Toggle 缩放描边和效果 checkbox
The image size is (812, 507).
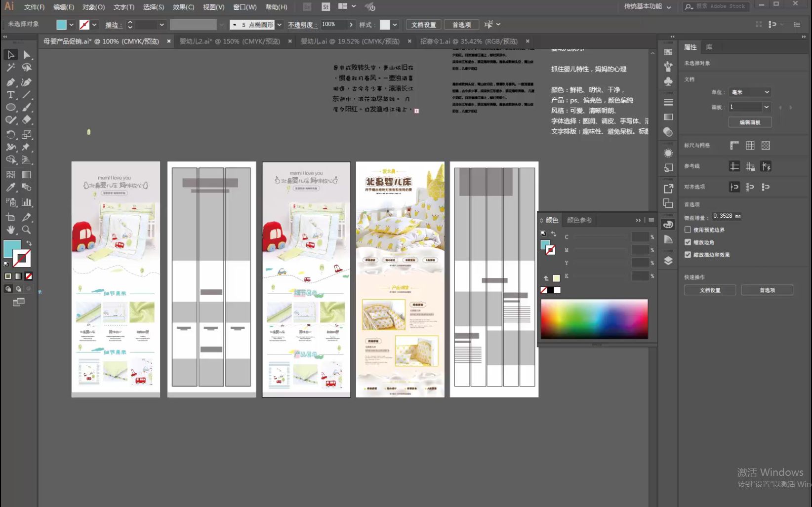(x=688, y=255)
